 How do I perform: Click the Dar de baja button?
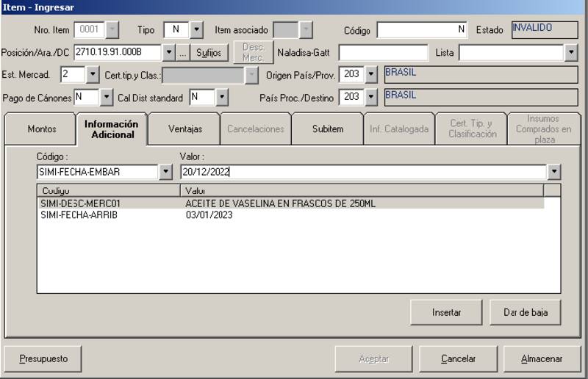[x=526, y=312]
